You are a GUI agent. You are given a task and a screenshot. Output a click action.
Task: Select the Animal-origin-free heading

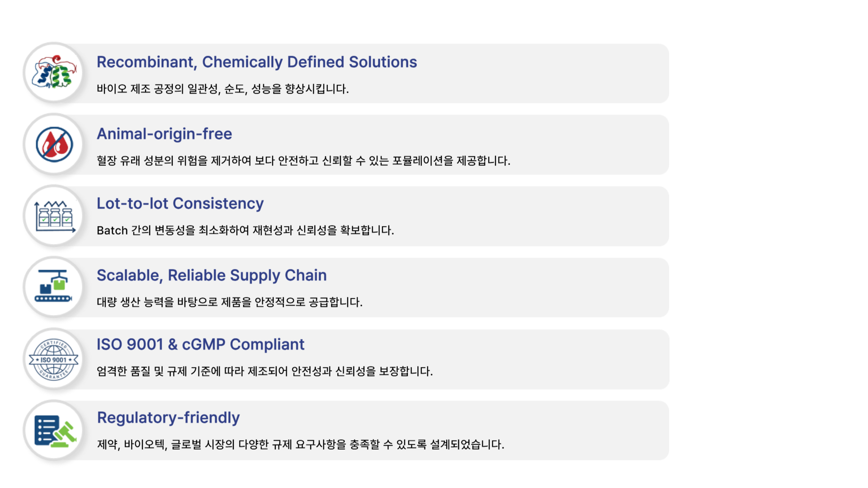(x=164, y=134)
